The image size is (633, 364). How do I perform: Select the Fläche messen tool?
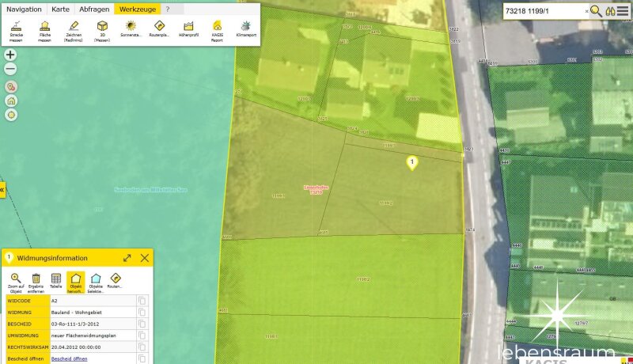45,30
